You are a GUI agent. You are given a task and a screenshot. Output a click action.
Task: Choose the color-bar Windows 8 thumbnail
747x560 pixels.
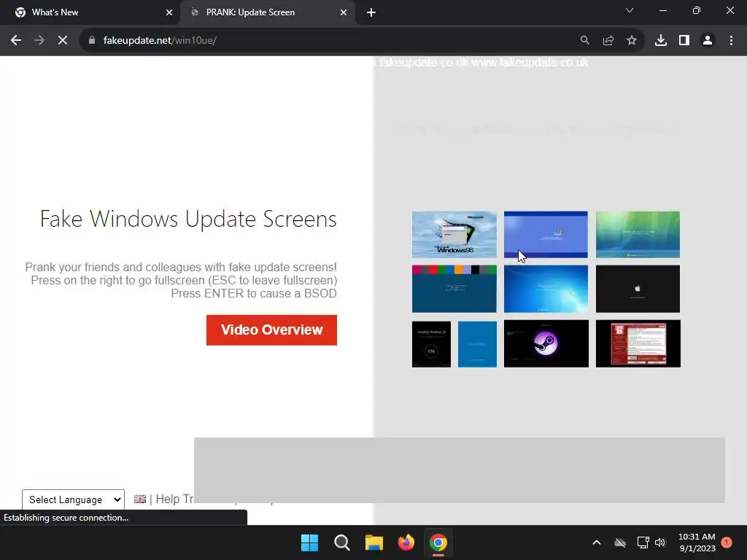tap(454, 289)
